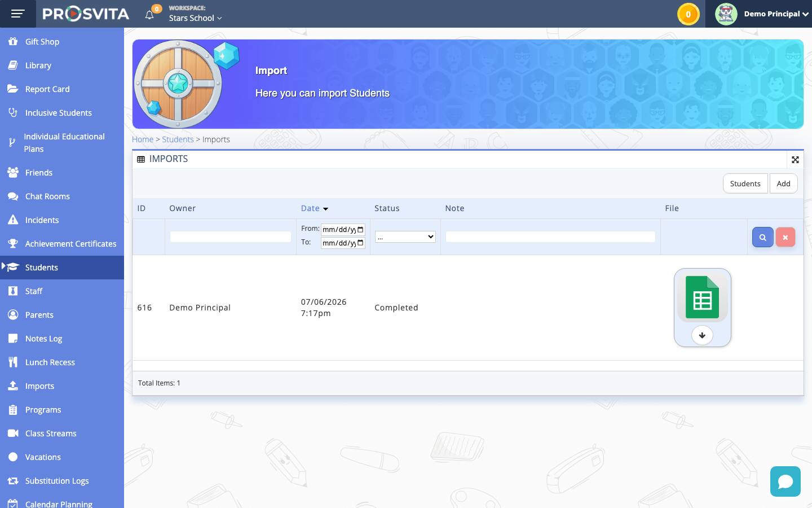Click the Incidents warning triangle icon
The width and height of the screenshot is (812, 508).
coord(12,220)
